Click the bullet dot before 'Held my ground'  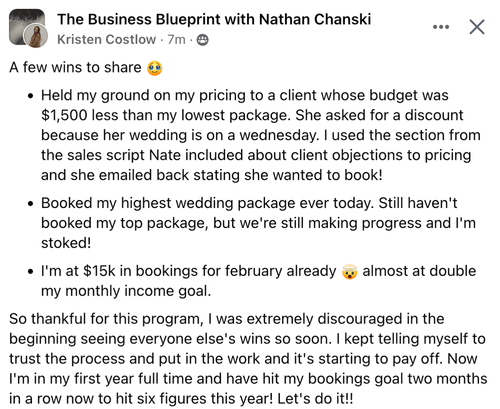31,96
